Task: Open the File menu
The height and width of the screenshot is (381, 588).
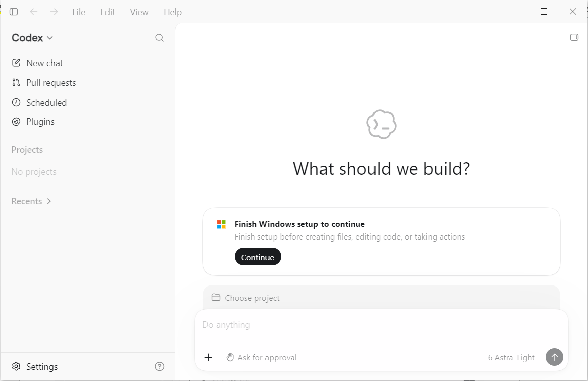Action: click(x=79, y=12)
